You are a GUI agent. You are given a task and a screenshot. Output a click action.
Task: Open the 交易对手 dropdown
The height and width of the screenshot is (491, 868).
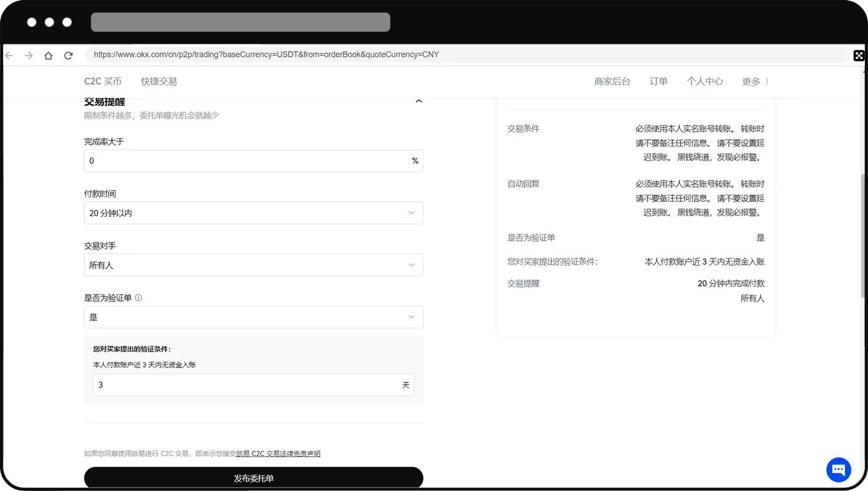tap(254, 265)
